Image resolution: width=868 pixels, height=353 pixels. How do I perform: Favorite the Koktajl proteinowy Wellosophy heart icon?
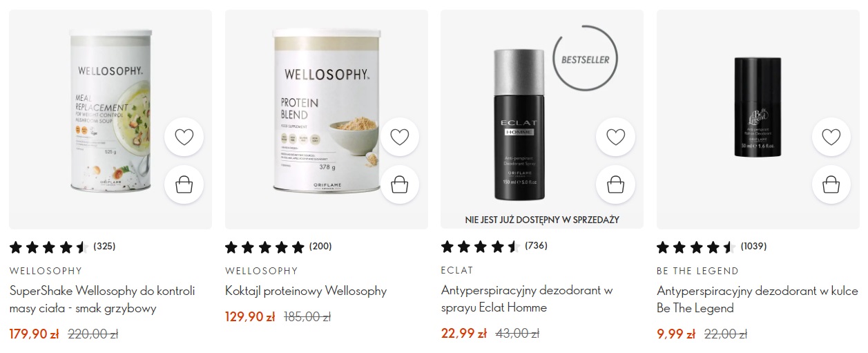tap(400, 137)
